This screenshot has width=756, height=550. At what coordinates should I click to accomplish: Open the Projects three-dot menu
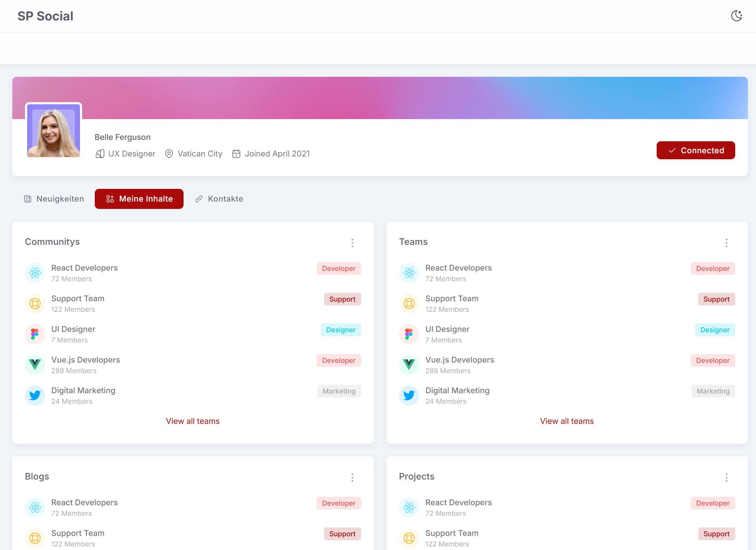coord(726,477)
